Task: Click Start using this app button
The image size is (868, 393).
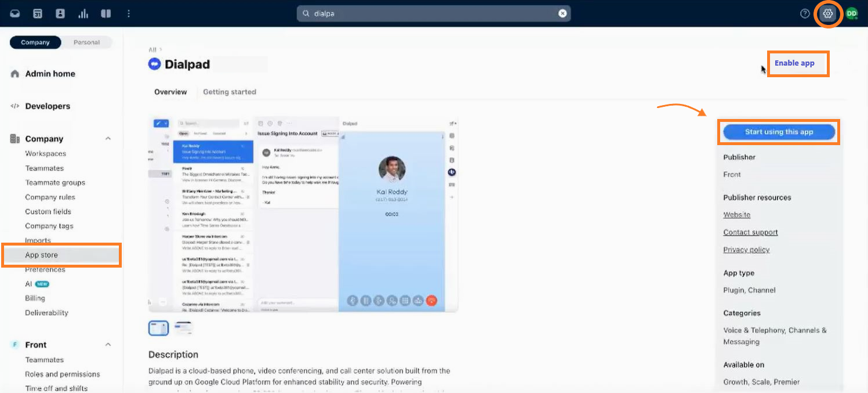Action: click(779, 132)
